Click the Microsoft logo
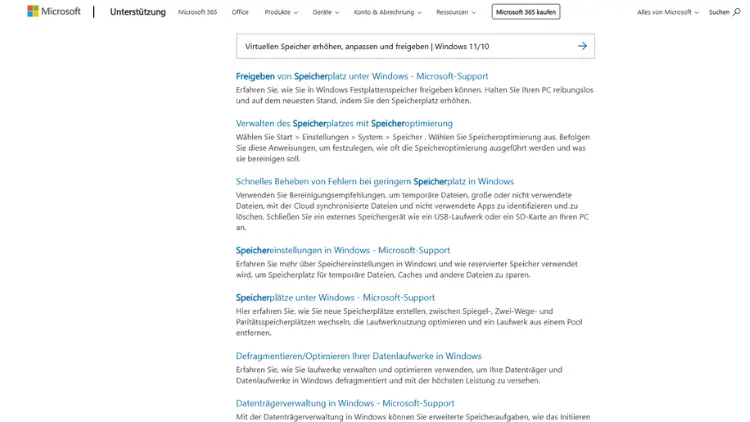This screenshot has width=750, height=422. pos(54,11)
